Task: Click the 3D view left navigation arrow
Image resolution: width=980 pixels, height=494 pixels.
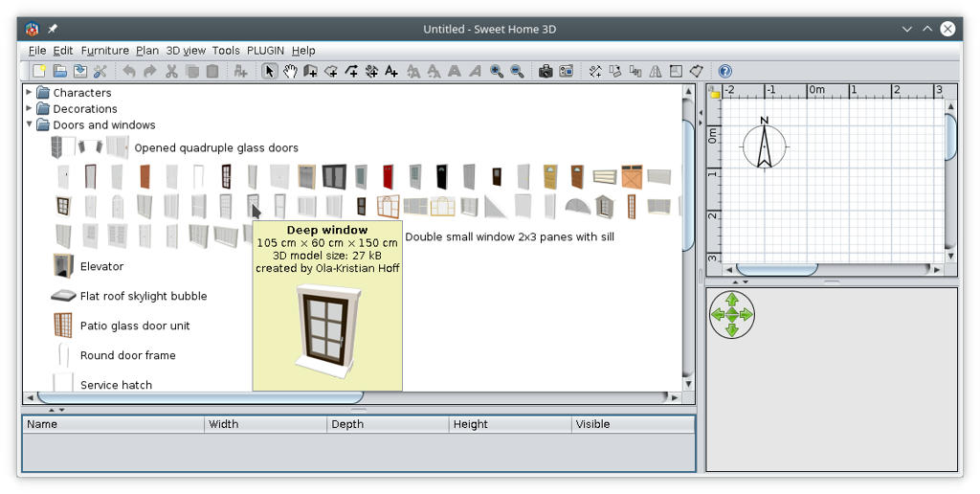Action: [718, 315]
